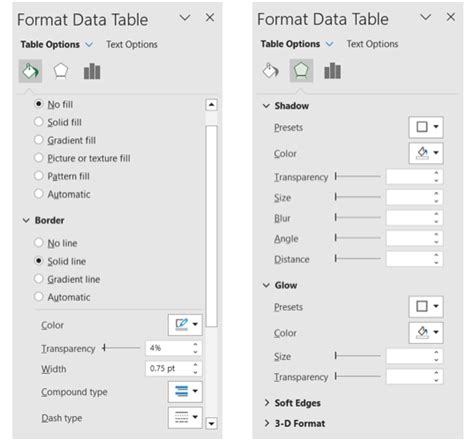474x441 pixels.
Task: Open Table Options bar-chart icon in left pane
Action: pos(92,71)
